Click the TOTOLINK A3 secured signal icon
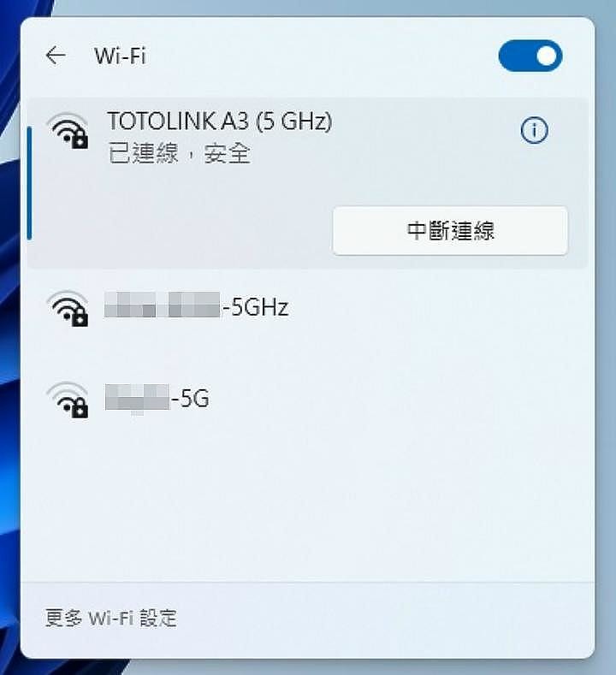The width and height of the screenshot is (616, 675). tap(68, 131)
